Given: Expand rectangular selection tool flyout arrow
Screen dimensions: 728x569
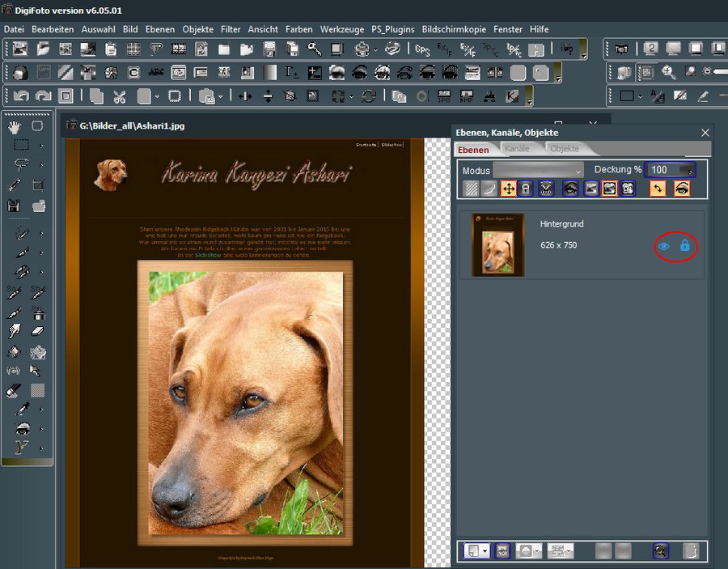Looking at the screenshot, I should click(41, 146).
